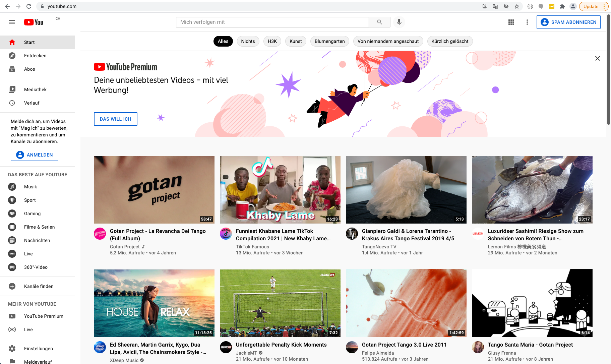Click the magnifier search button
611x364 pixels.
(x=379, y=22)
